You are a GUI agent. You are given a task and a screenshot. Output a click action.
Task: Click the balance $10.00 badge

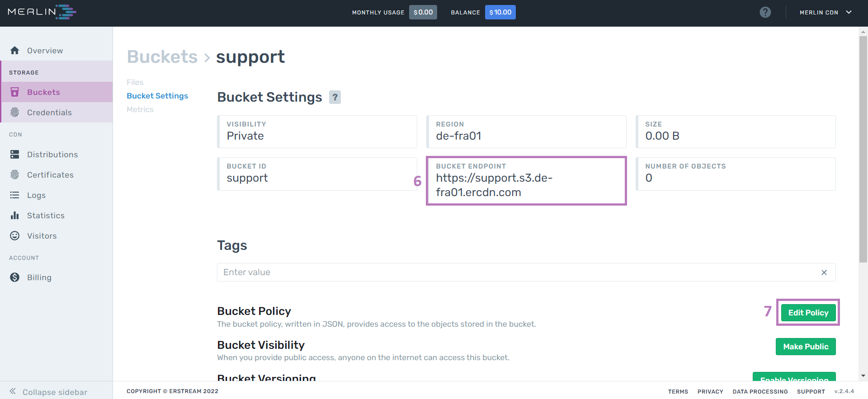[500, 12]
